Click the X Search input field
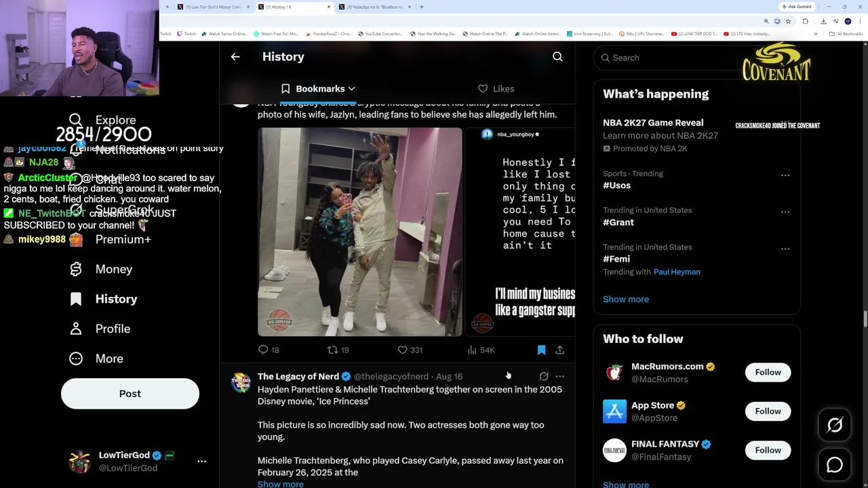Viewport: 868px width, 488px height. (696, 58)
